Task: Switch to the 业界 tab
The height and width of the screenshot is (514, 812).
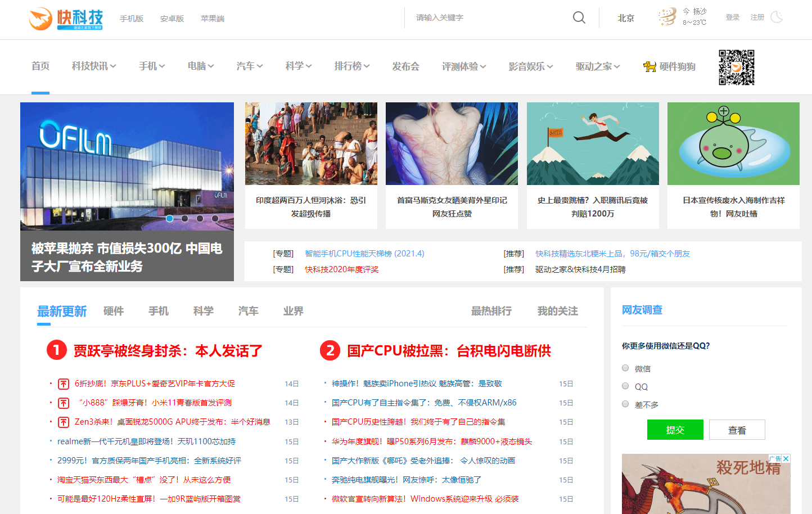Action: pos(294,311)
